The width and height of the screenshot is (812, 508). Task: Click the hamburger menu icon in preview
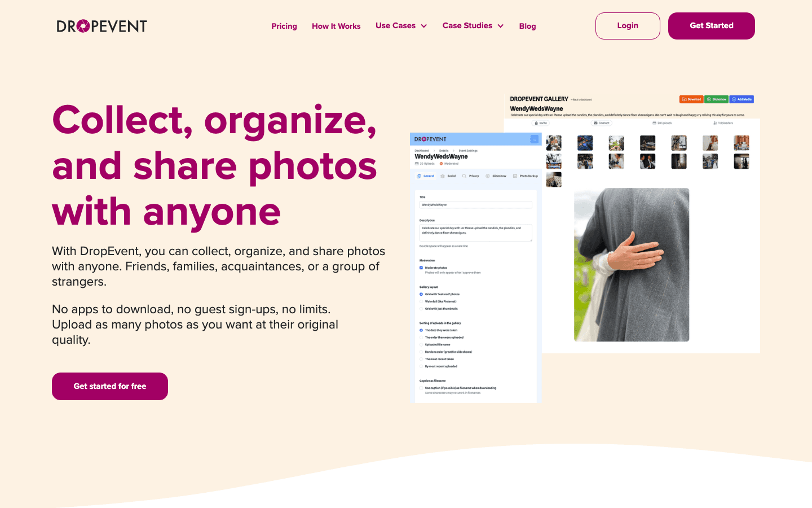pos(534,139)
